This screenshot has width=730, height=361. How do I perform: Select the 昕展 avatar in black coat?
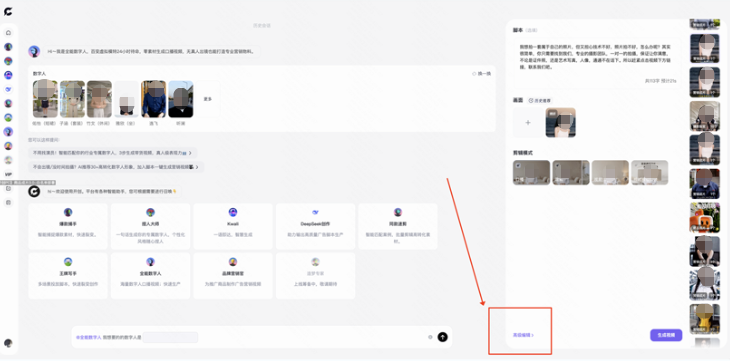pyautogui.click(x=181, y=99)
